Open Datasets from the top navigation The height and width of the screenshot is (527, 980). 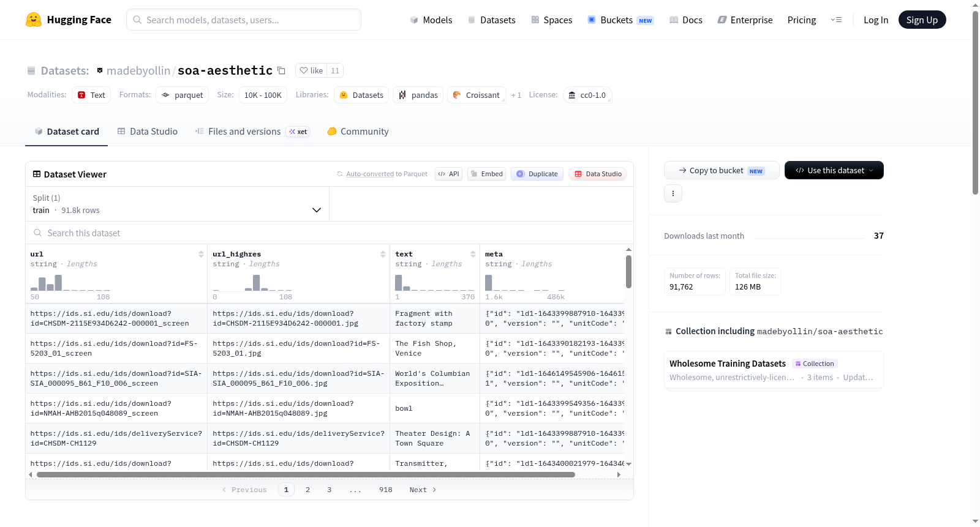[491, 20]
